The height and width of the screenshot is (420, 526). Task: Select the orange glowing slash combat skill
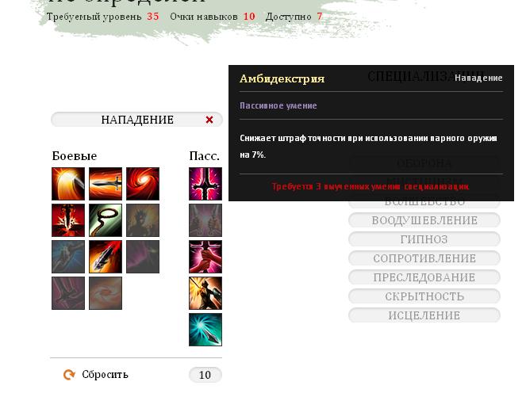pos(68,184)
